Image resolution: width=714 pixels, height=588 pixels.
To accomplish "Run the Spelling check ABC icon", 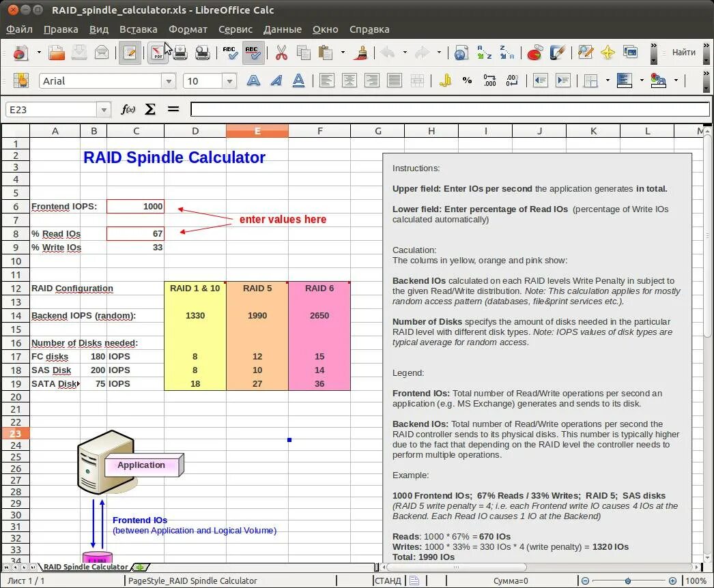I will click(x=231, y=53).
